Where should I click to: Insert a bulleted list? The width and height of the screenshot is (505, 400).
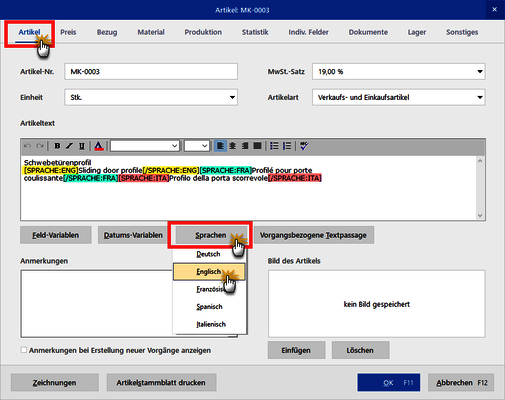274,146
